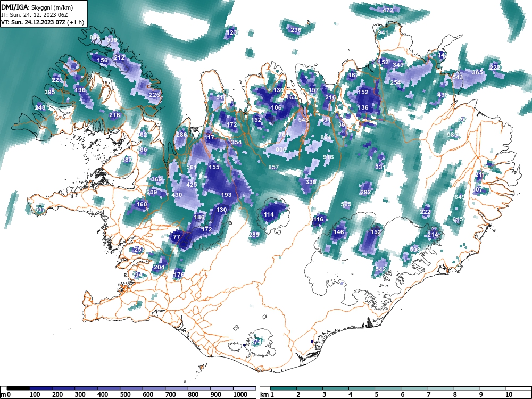Click the visibility value 156
Viewport: 532px width, 399px height.
[103, 61]
